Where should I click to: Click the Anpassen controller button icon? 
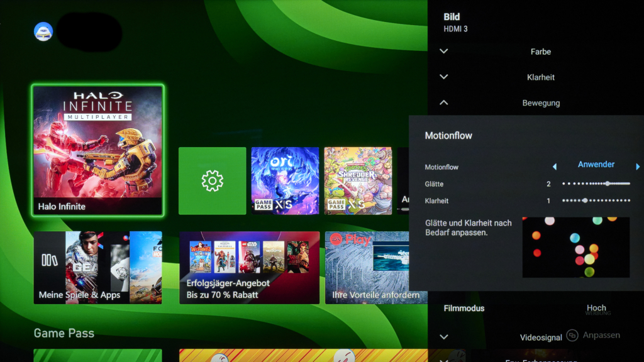[572, 336]
